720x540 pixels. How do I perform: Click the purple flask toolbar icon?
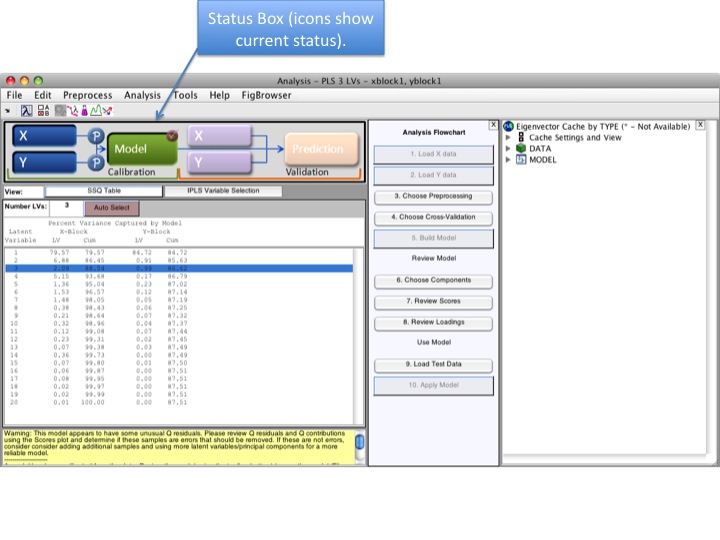(84, 110)
